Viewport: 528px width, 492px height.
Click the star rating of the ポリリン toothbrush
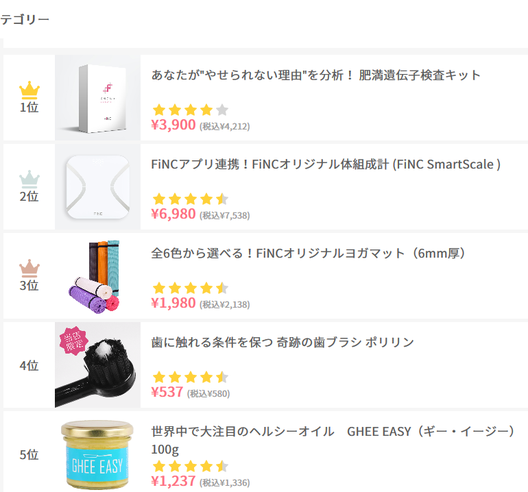pyautogui.click(x=190, y=377)
